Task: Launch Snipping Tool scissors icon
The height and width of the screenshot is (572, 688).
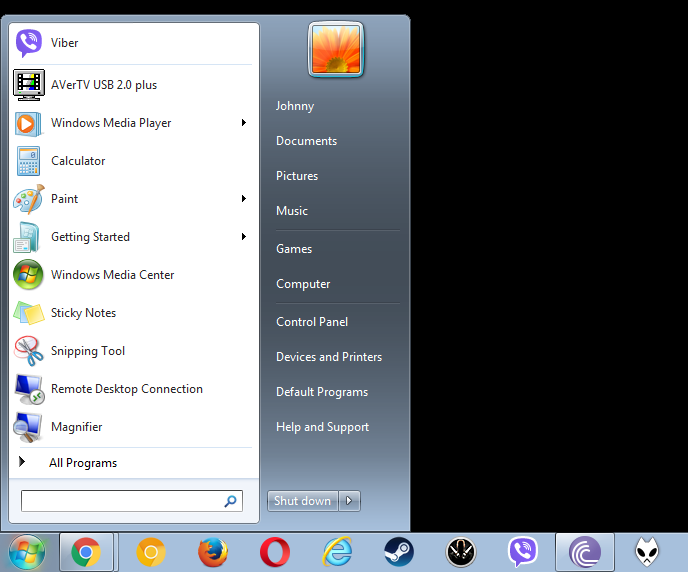Action: 29,351
